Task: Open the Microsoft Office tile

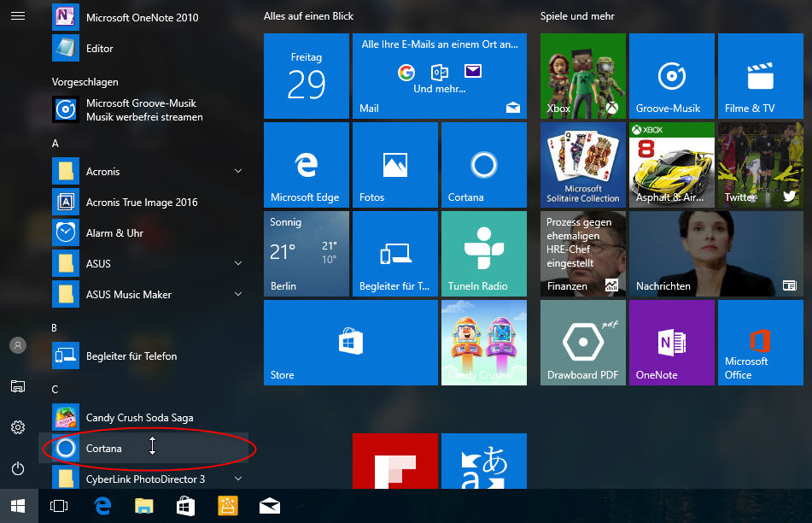Action: tap(761, 343)
